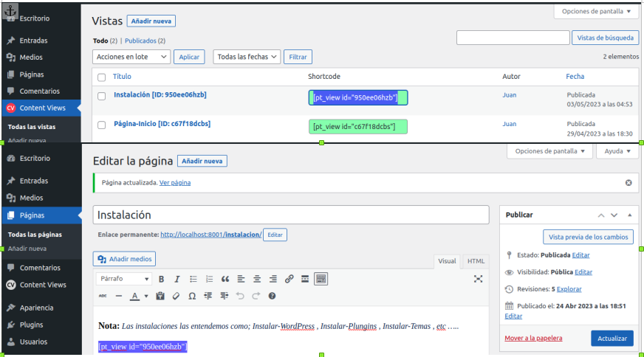The height and width of the screenshot is (357, 644).
Task: Toggle the toolbar kitchen sink button
Action: [x=321, y=279]
